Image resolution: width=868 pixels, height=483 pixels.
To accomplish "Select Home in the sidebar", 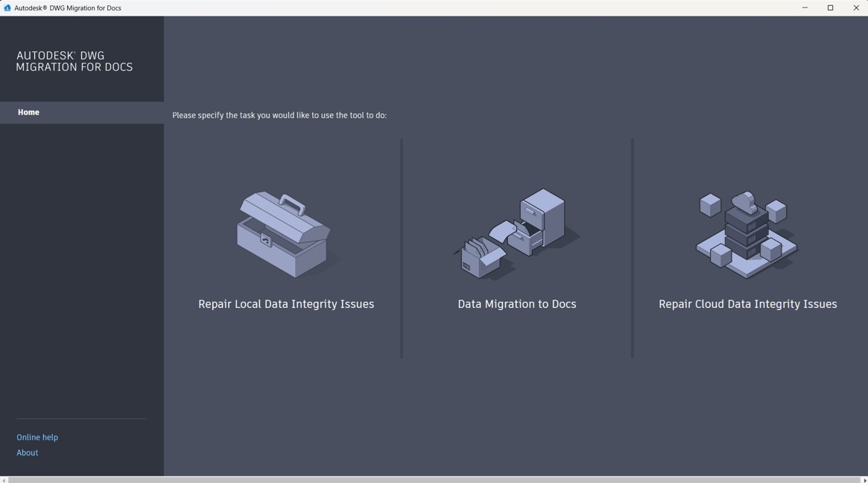I will click(x=28, y=112).
